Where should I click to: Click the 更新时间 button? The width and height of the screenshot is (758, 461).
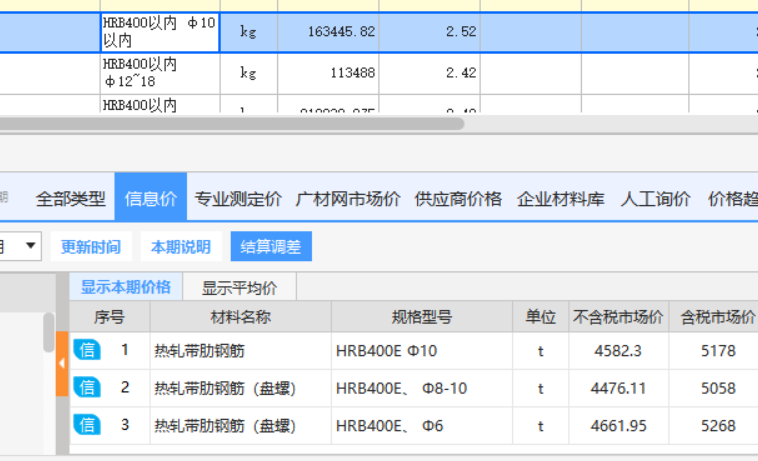click(x=90, y=246)
